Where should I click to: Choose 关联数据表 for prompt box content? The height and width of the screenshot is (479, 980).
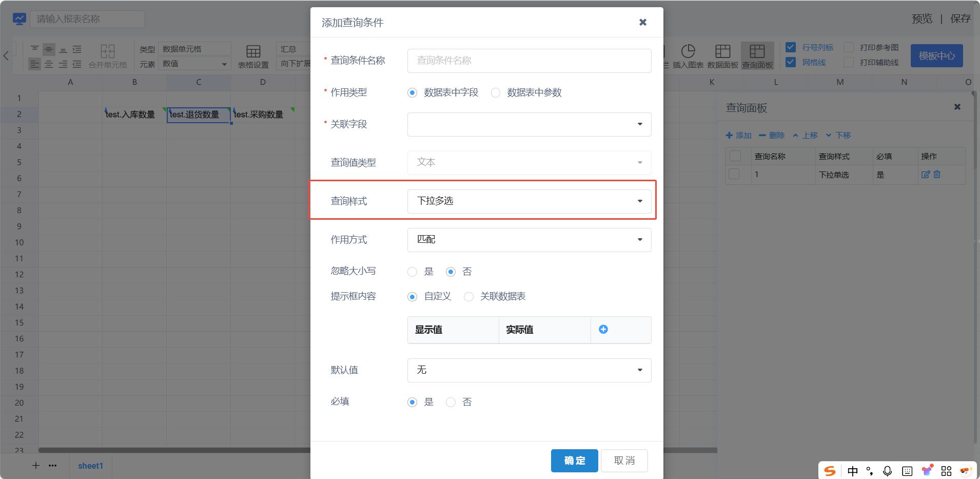468,297
